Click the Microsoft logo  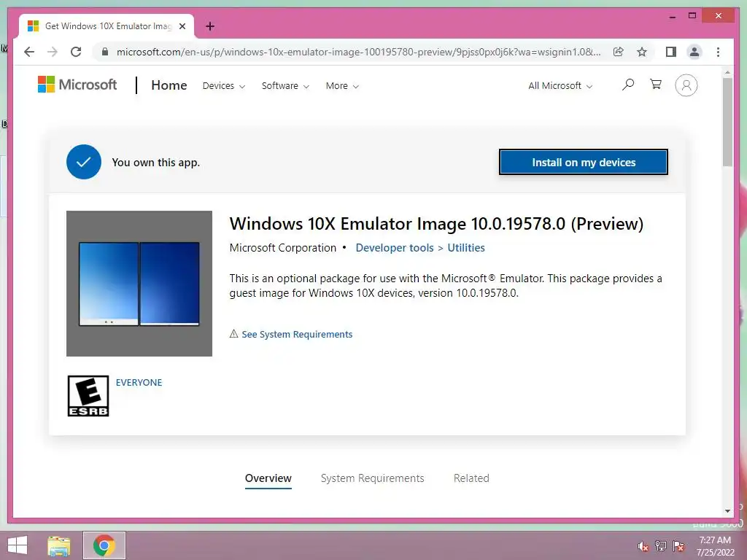coord(77,85)
